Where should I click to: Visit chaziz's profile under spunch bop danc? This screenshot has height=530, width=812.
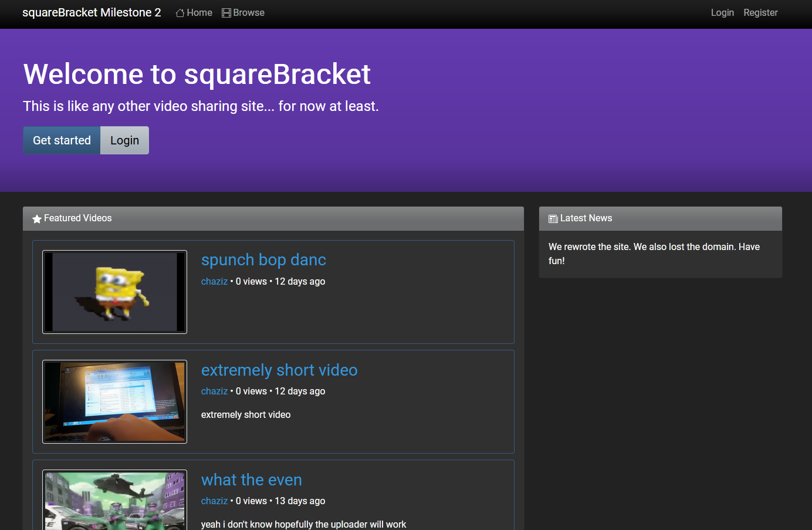pyautogui.click(x=214, y=281)
